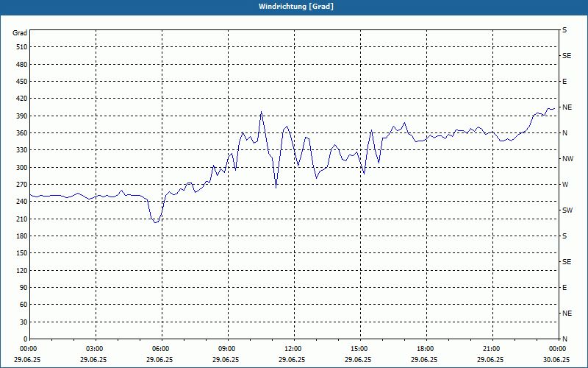Select the 390 y-axis value

[22, 116]
